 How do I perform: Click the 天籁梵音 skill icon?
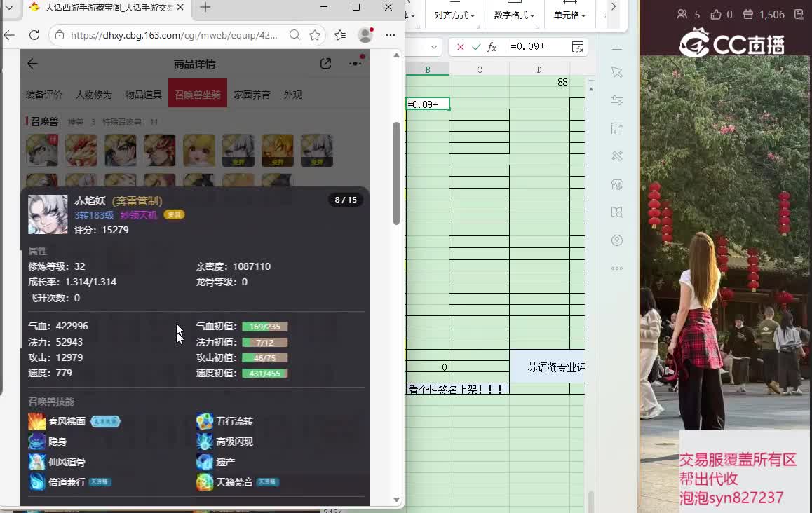coord(205,482)
